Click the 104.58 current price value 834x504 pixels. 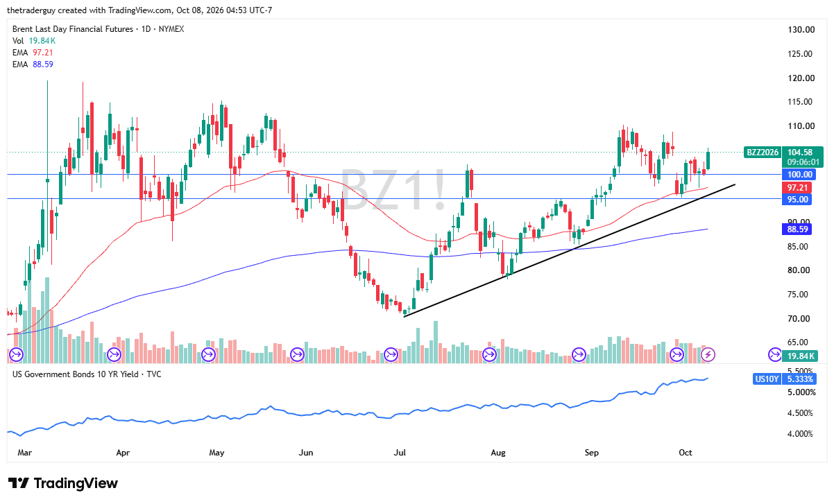pos(801,153)
